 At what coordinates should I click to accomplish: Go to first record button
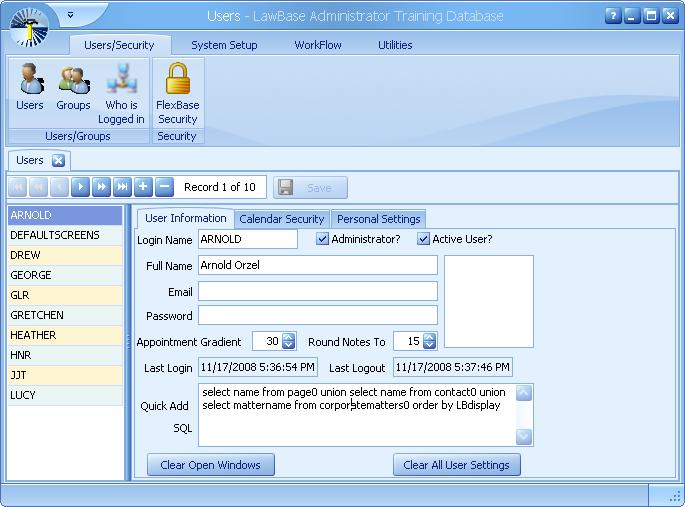[x=18, y=187]
